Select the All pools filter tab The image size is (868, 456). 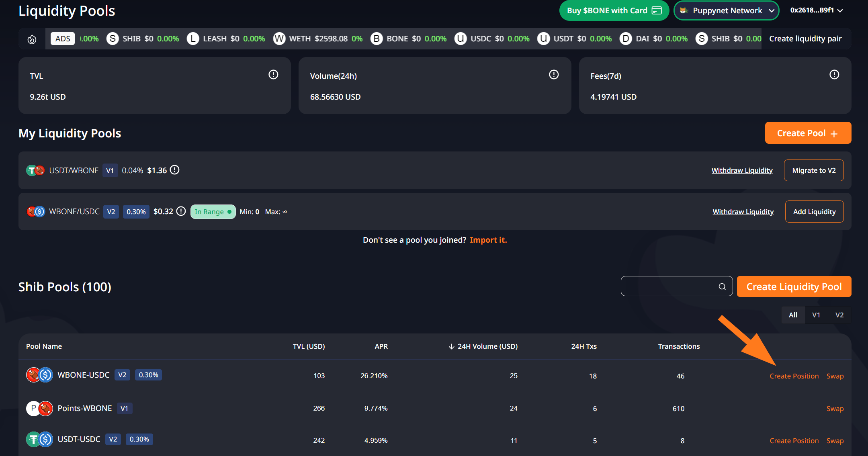(793, 315)
